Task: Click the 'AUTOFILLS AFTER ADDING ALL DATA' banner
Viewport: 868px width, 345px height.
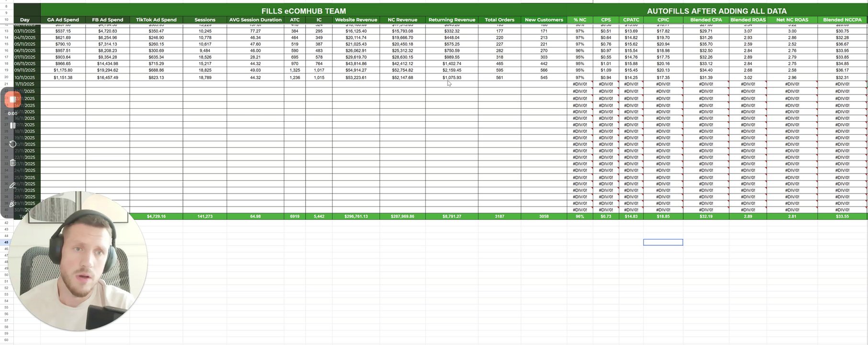Action: pos(717,11)
